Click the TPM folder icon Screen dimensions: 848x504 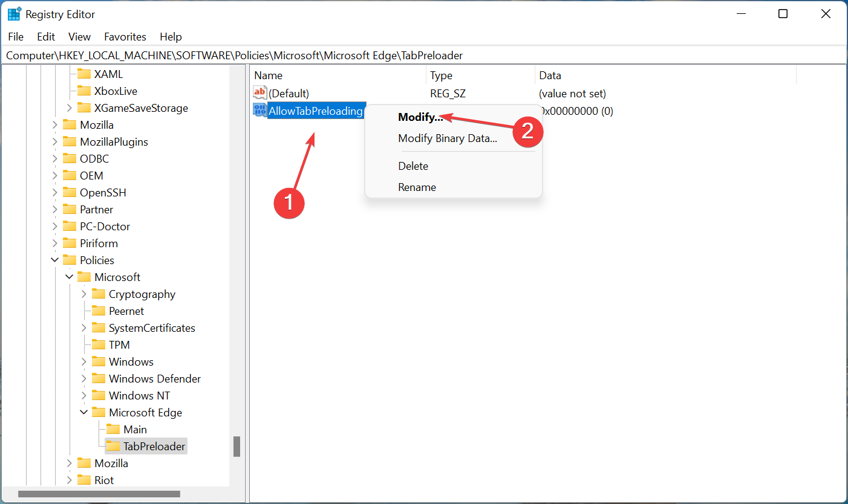(x=99, y=344)
